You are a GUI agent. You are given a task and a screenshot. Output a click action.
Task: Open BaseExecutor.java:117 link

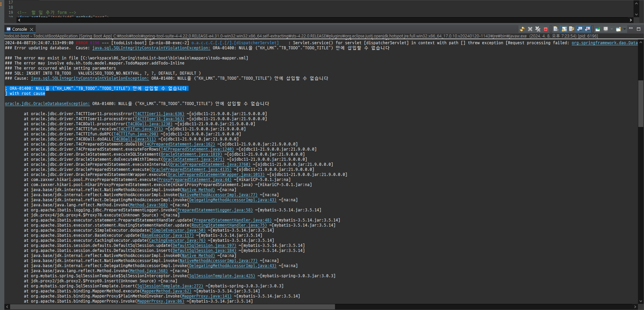(x=168, y=235)
